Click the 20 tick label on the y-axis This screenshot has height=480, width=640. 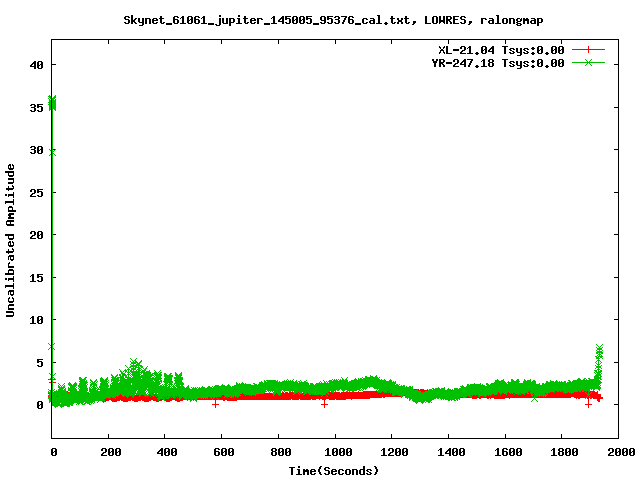pyautogui.click(x=36, y=235)
